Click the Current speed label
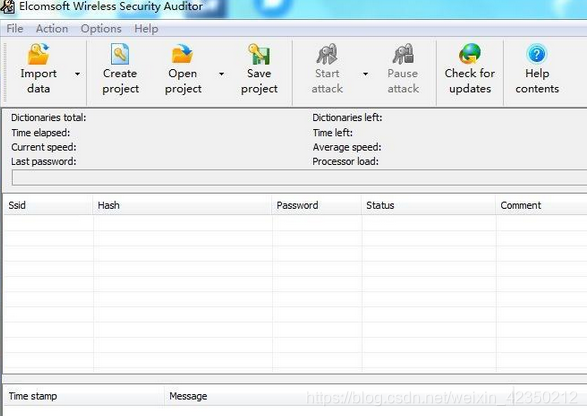The width and height of the screenshot is (587, 416). point(44,147)
